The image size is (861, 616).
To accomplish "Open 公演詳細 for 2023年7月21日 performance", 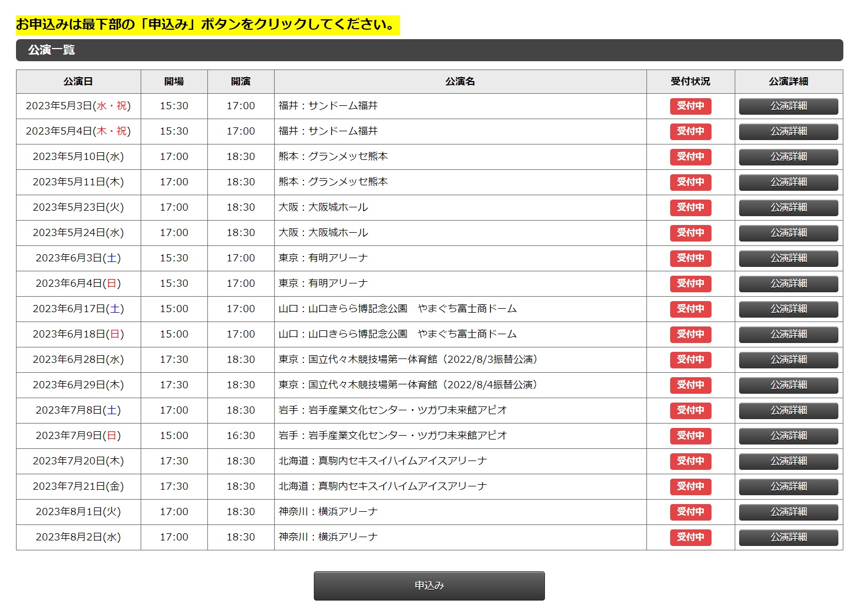I will (788, 486).
